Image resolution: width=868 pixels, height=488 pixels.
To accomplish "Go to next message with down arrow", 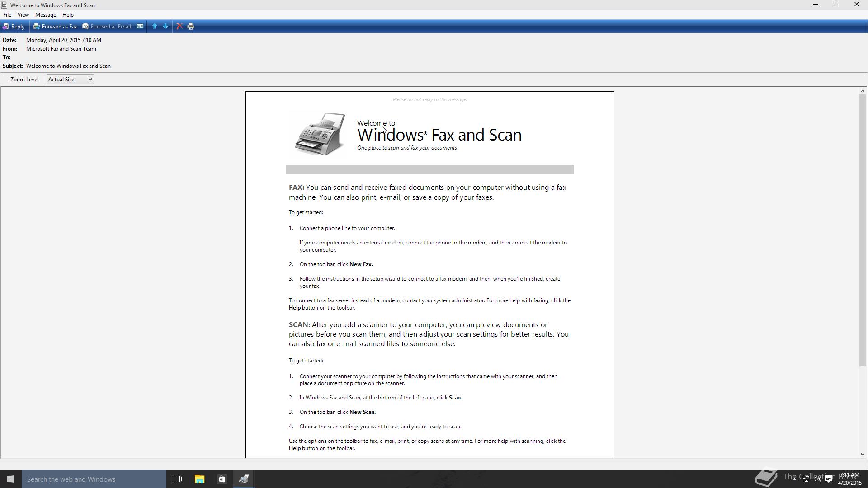I will 165,27.
